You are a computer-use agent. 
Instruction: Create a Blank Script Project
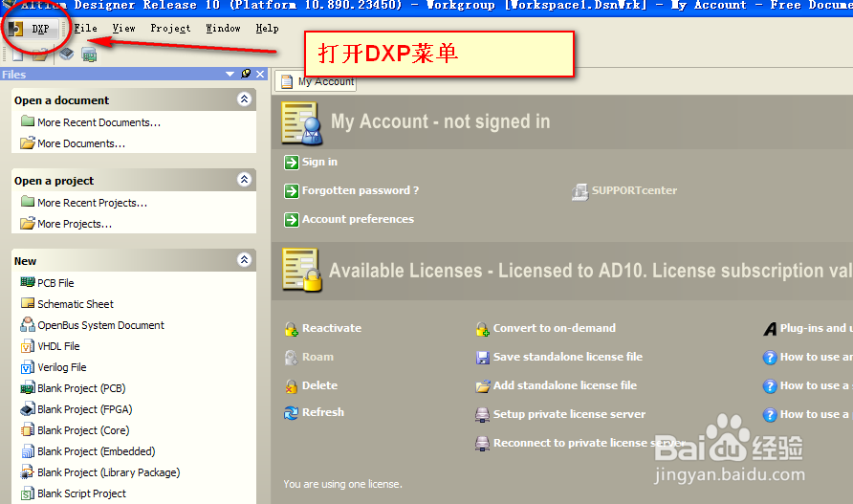(x=81, y=493)
